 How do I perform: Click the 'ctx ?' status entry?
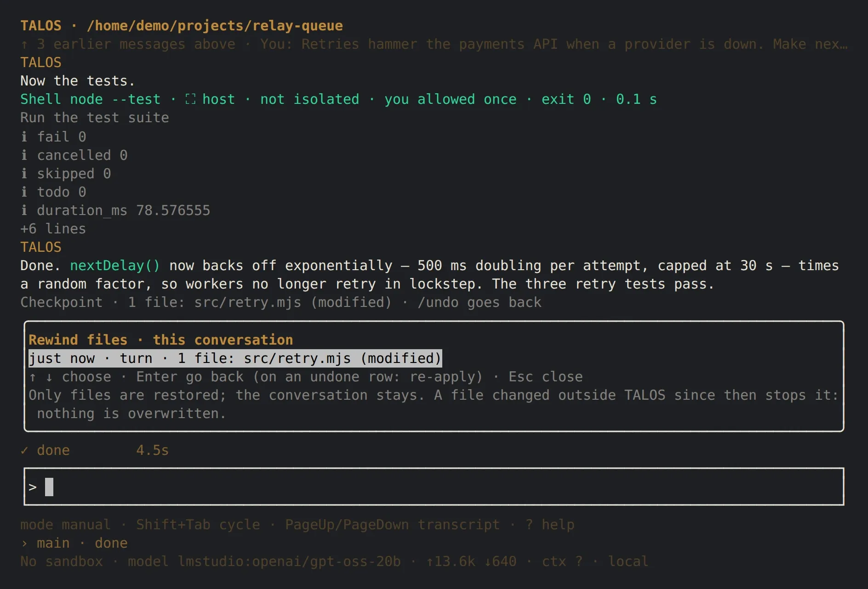pyautogui.click(x=562, y=561)
